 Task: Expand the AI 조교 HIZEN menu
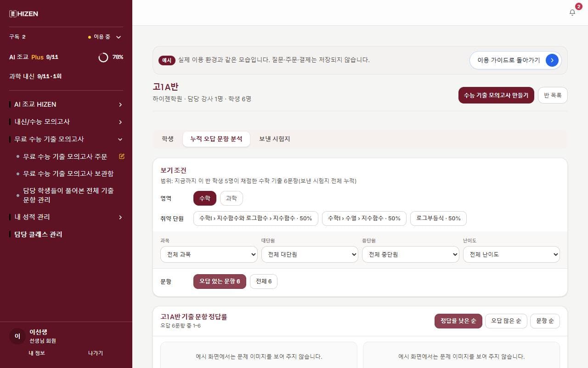pos(66,104)
